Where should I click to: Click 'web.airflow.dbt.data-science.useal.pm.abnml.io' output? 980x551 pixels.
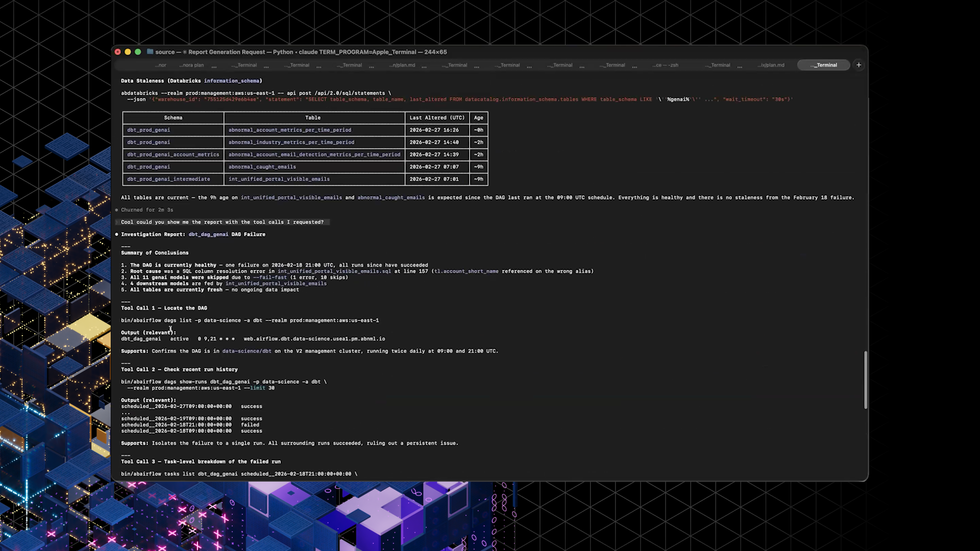pos(314,339)
